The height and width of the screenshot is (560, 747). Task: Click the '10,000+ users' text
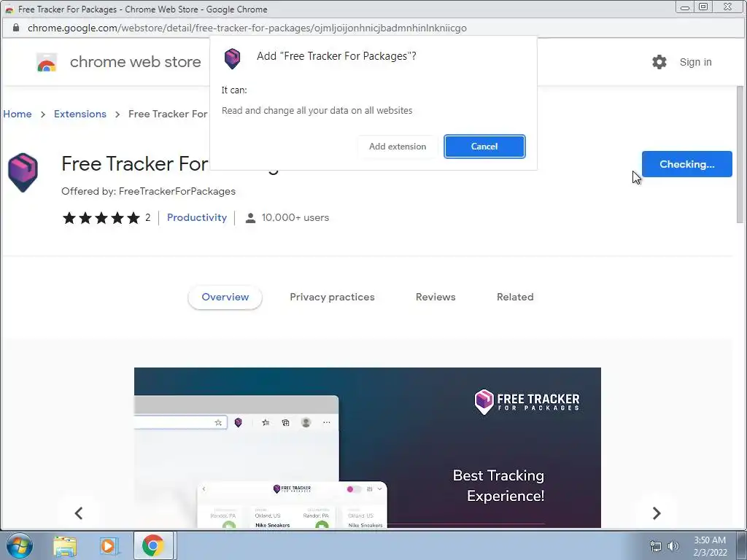[295, 217]
